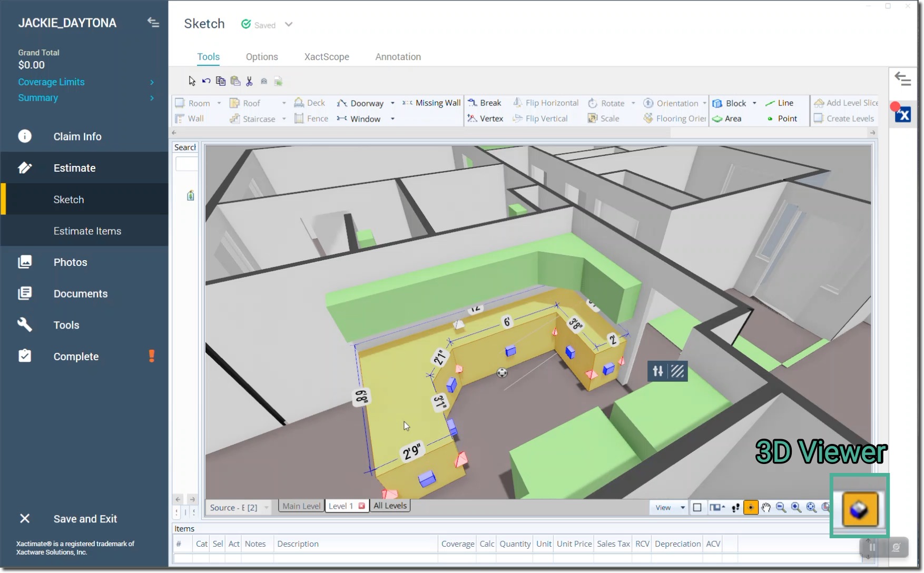Toggle the square frame view button
The width and height of the screenshot is (924, 573).
point(697,507)
